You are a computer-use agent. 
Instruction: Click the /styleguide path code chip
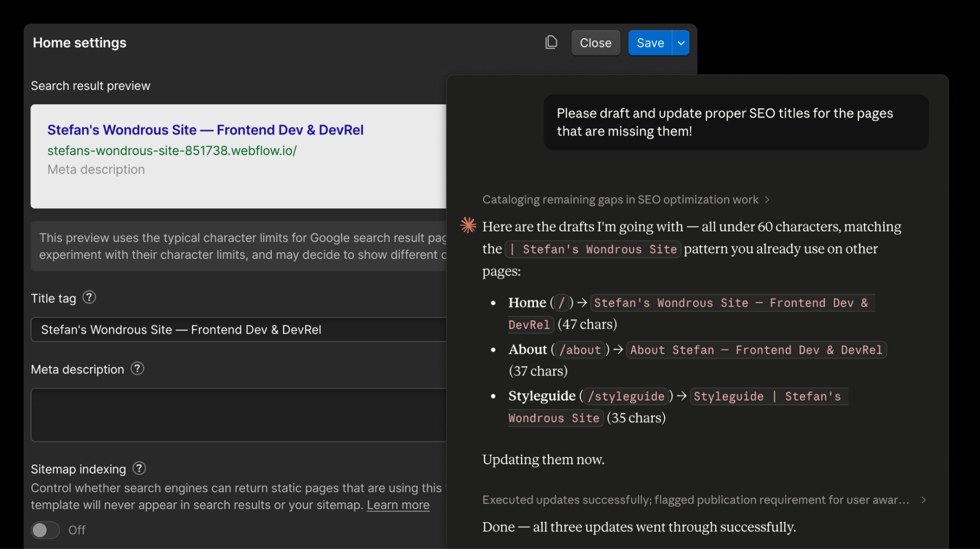click(x=625, y=396)
